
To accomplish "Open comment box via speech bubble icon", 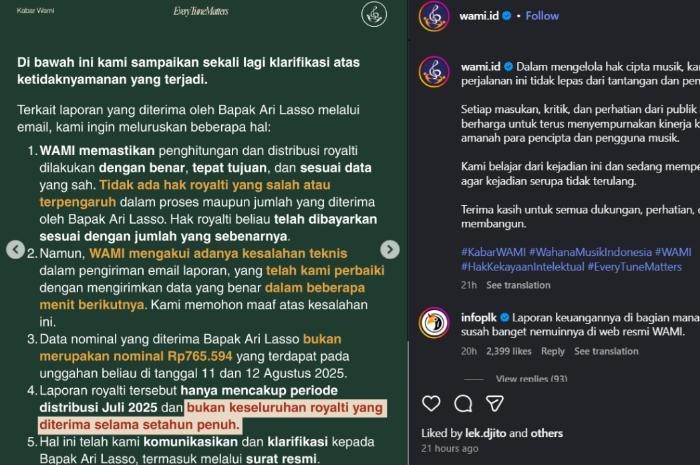I will (x=463, y=403).
